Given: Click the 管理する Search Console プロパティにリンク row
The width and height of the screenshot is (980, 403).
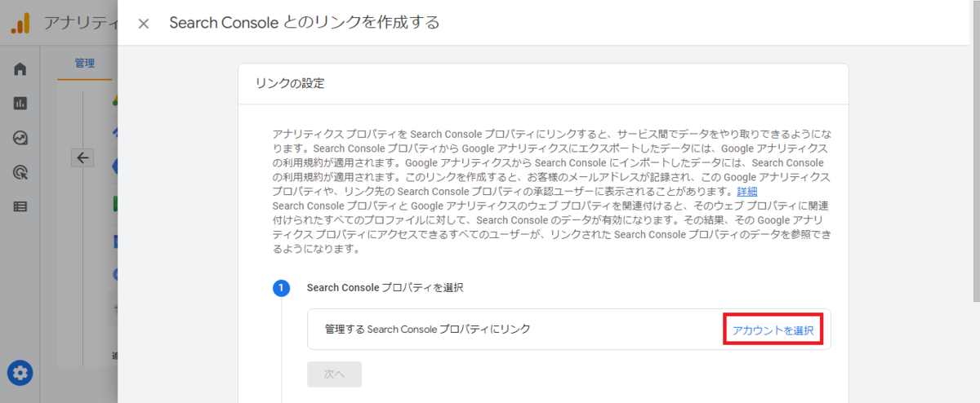Looking at the screenshot, I should click(569, 330).
